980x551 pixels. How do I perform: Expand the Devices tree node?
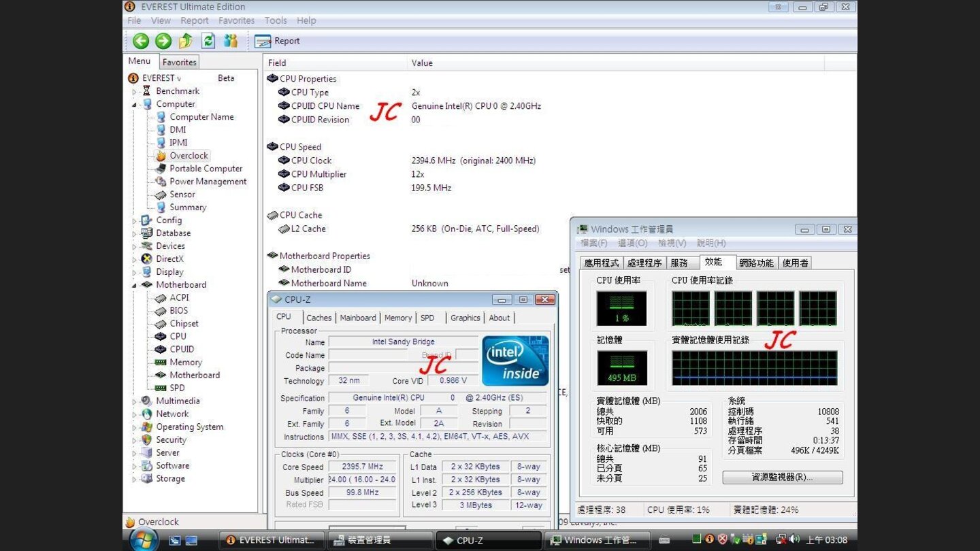tap(134, 246)
